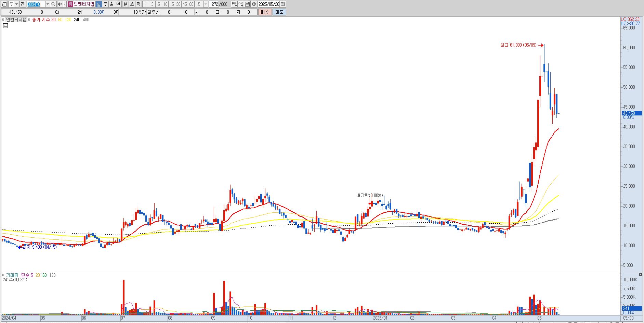Click the grid table icon below stock name
The width and height of the screenshot is (644, 323).
pyautogui.click(x=5, y=26)
